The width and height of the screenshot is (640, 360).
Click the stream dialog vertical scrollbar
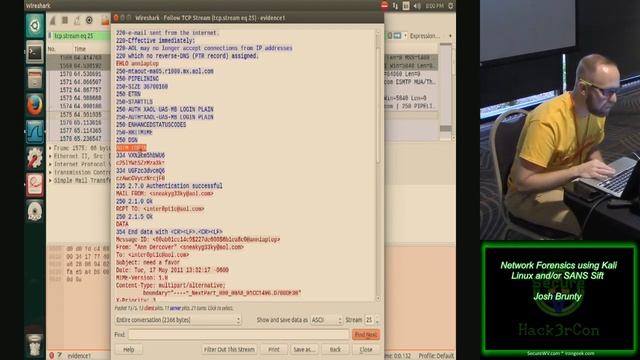point(378,165)
